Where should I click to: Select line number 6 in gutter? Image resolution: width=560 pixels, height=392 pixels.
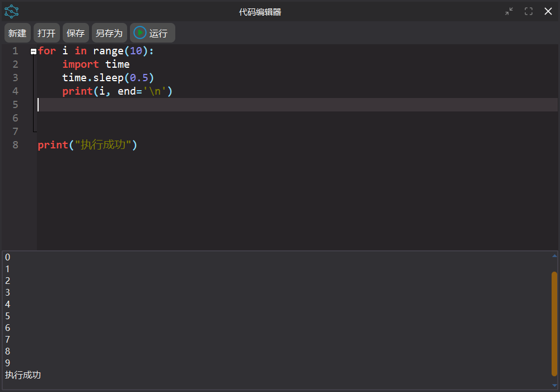[15, 118]
